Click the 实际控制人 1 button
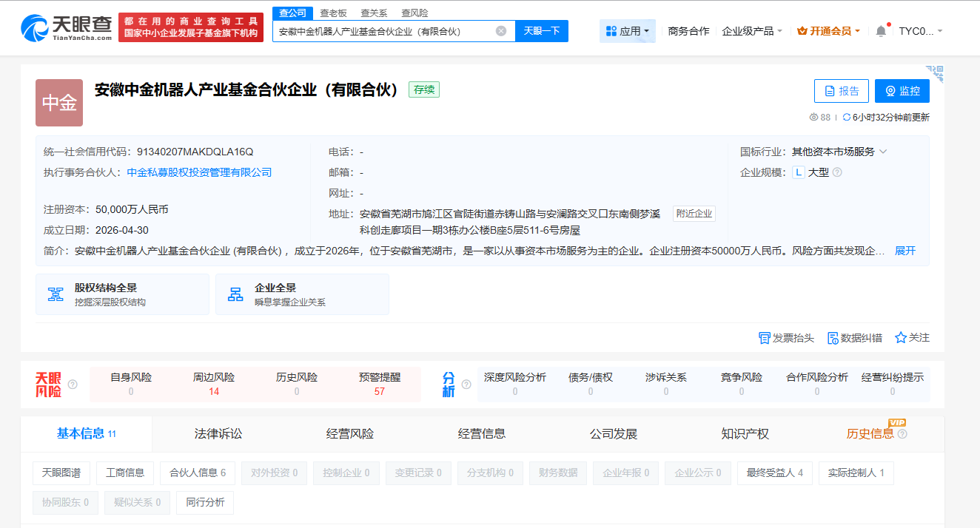980x528 pixels. point(856,473)
